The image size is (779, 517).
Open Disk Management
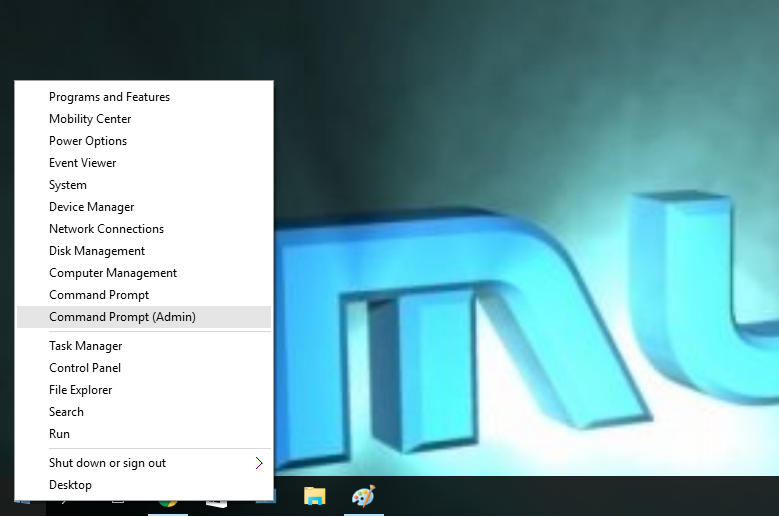tap(97, 251)
